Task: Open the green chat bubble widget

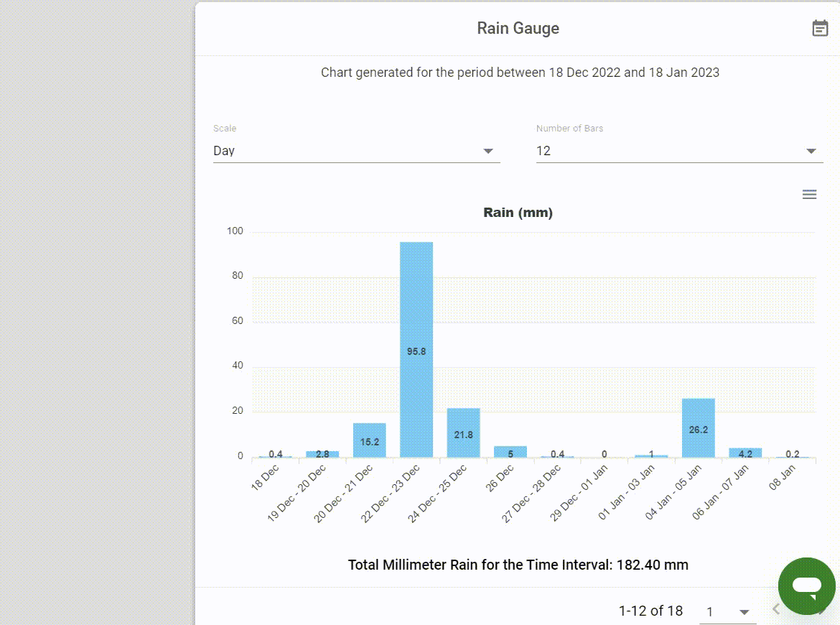Action: pos(806,586)
